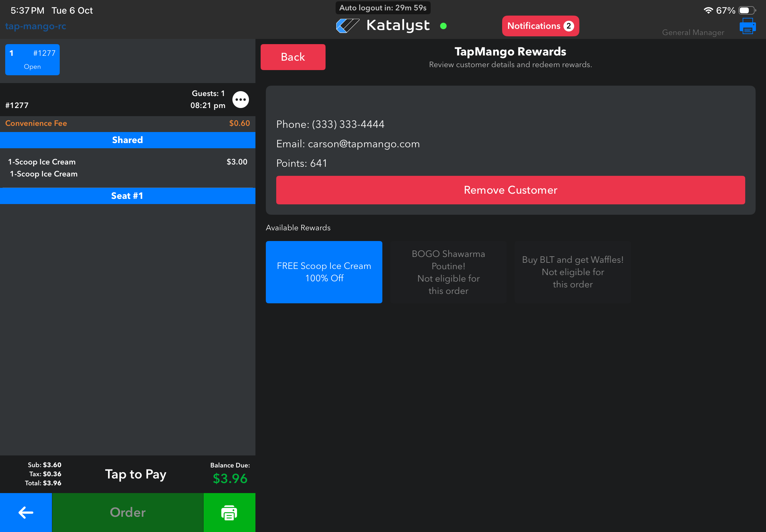Select Buy BLT and get Waffles reward

(x=573, y=272)
